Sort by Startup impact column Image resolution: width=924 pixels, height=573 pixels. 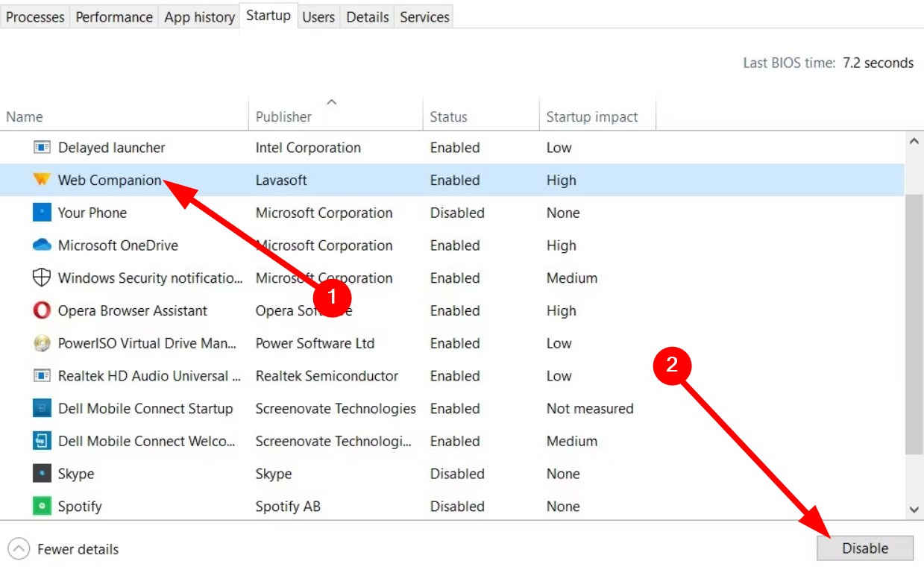(x=592, y=117)
